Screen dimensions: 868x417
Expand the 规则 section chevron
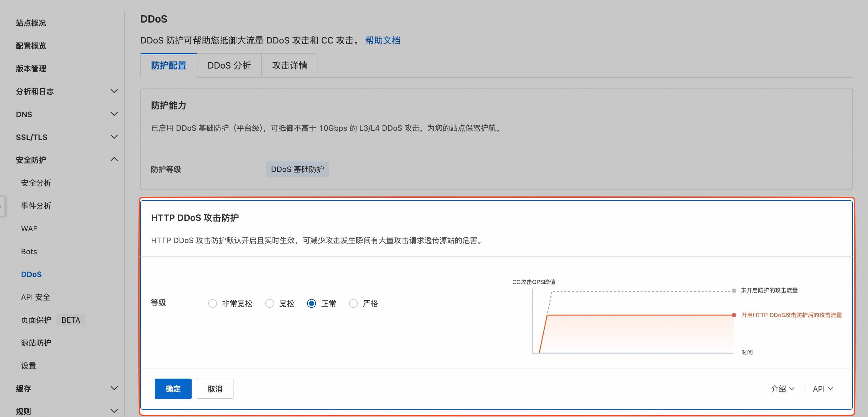point(114,411)
